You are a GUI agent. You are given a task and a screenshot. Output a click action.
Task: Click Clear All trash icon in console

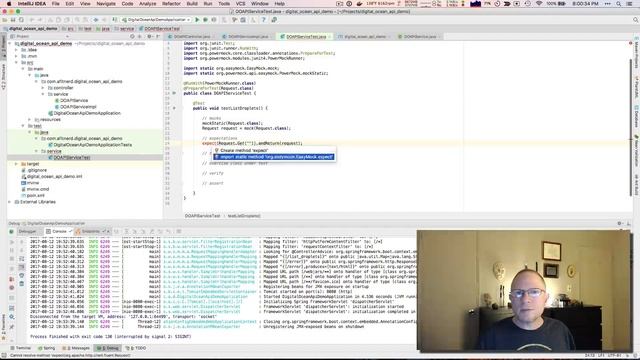22,283
